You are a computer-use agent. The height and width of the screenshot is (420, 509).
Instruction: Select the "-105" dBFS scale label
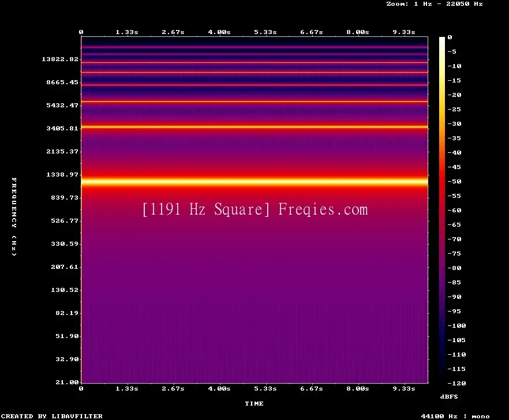point(456,340)
